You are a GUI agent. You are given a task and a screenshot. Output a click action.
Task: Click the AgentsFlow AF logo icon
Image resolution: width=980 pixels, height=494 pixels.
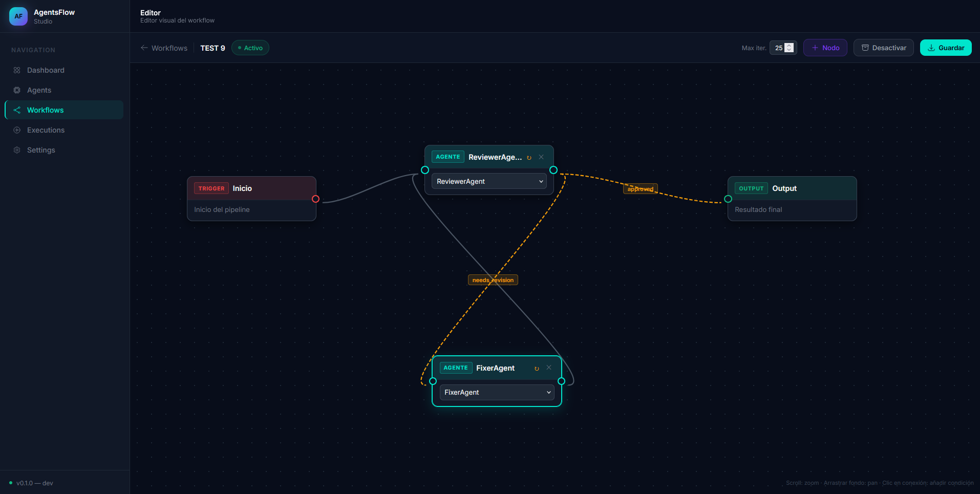coord(18,16)
